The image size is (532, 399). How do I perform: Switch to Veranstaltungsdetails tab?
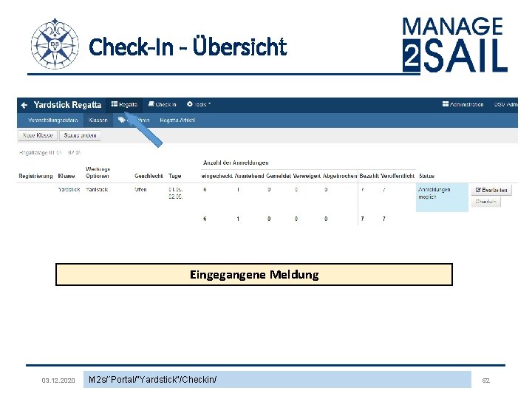pos(52,120)
